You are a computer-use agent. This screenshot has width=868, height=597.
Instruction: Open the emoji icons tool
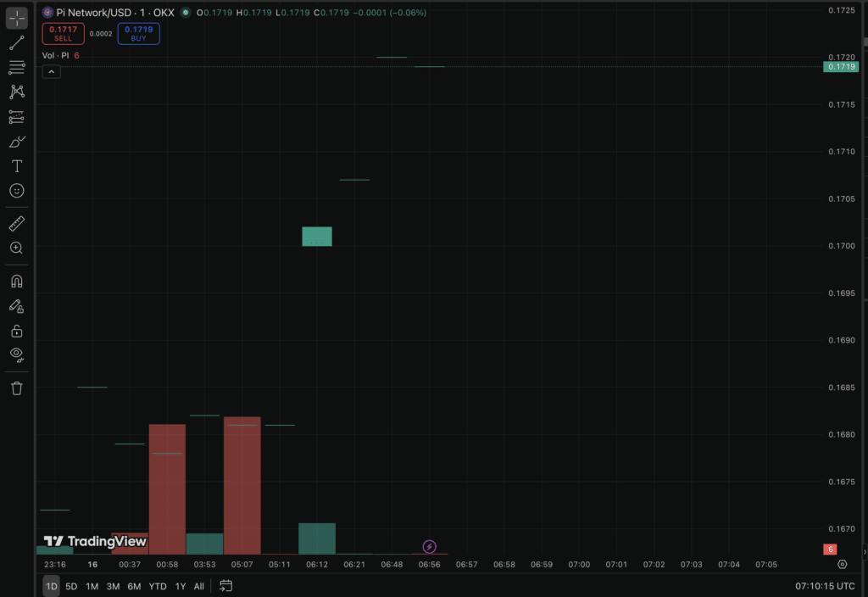coord(17,191)
